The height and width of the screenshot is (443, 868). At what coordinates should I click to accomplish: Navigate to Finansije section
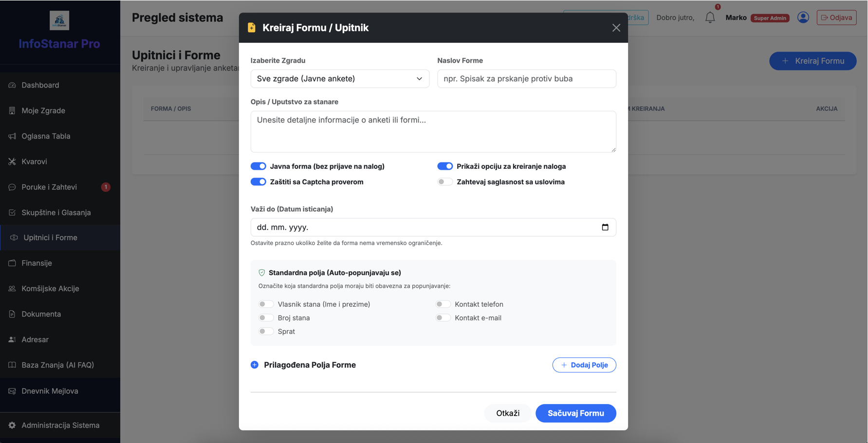(60, 263)
